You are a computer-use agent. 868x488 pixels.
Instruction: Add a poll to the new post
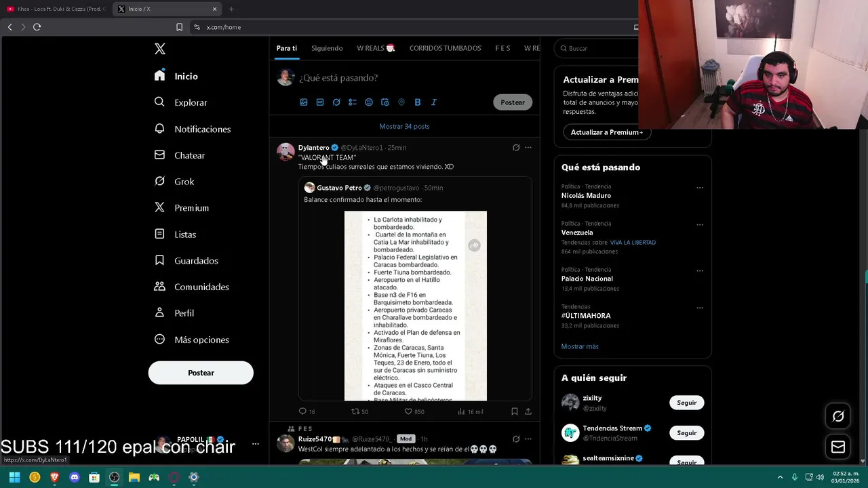[x=353, y=102]
